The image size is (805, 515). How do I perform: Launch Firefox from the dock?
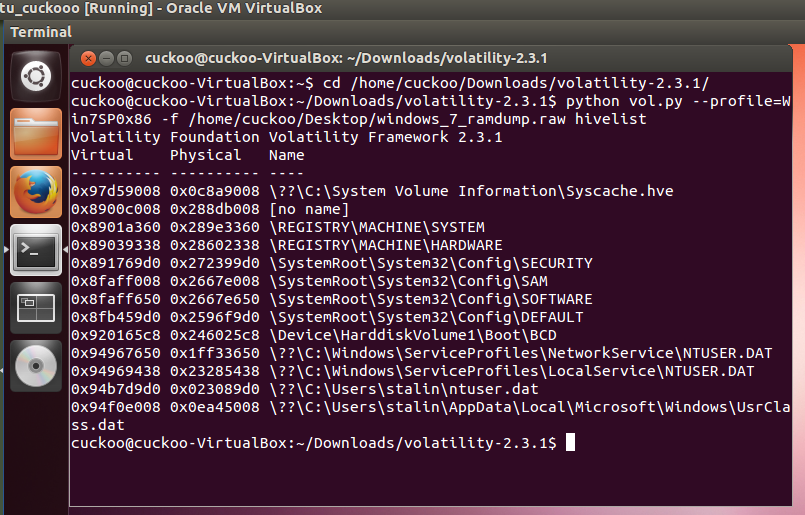click(36, 192)
